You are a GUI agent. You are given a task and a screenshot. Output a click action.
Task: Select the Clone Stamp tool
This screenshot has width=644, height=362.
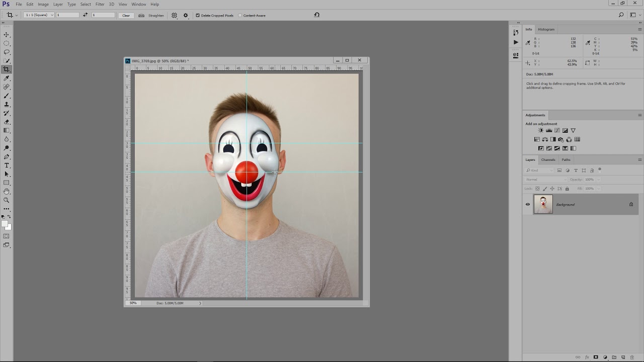tap(7, 105)
